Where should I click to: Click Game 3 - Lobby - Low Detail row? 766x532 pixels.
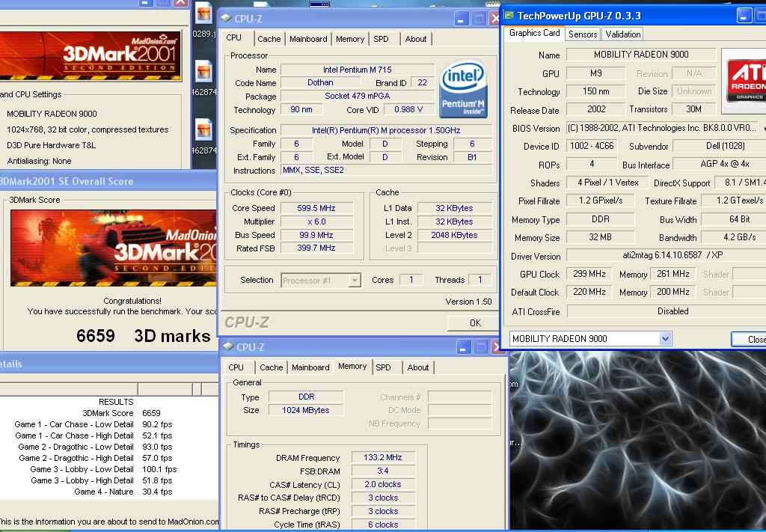pyautogui.click(x=103, y=469)
